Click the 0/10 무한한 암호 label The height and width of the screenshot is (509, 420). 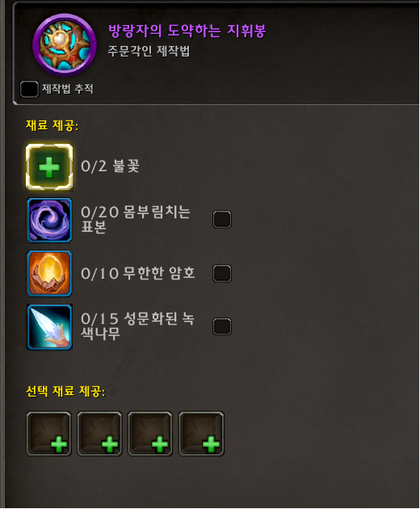tap(138, 273)
